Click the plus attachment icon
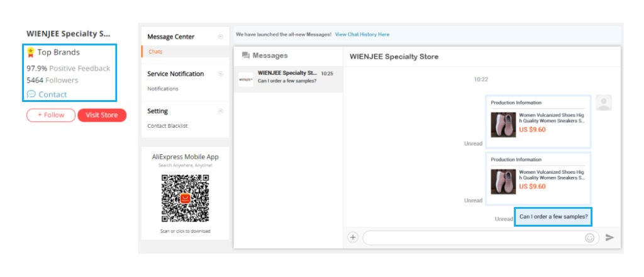644x277 pixels. point(353,237)
